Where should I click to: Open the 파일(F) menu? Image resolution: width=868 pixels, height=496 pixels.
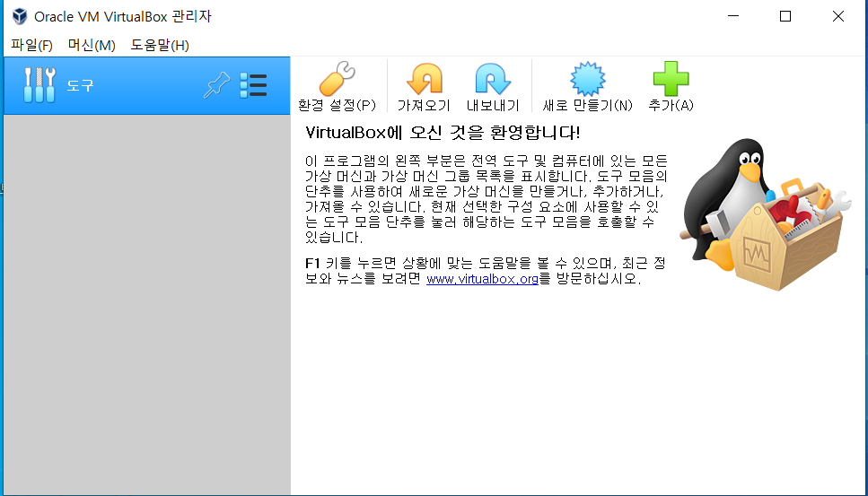[x=31, y=46]
